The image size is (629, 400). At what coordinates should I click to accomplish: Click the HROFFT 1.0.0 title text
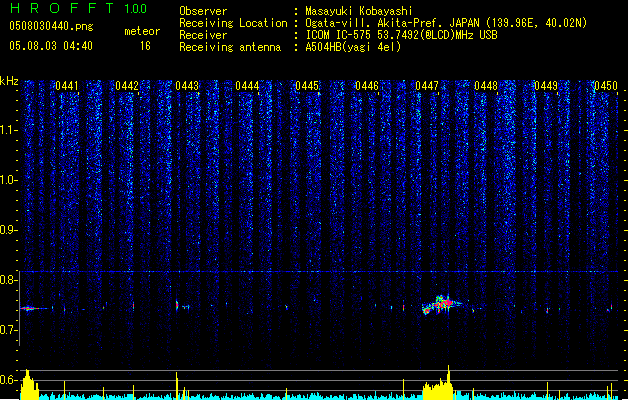79,8
